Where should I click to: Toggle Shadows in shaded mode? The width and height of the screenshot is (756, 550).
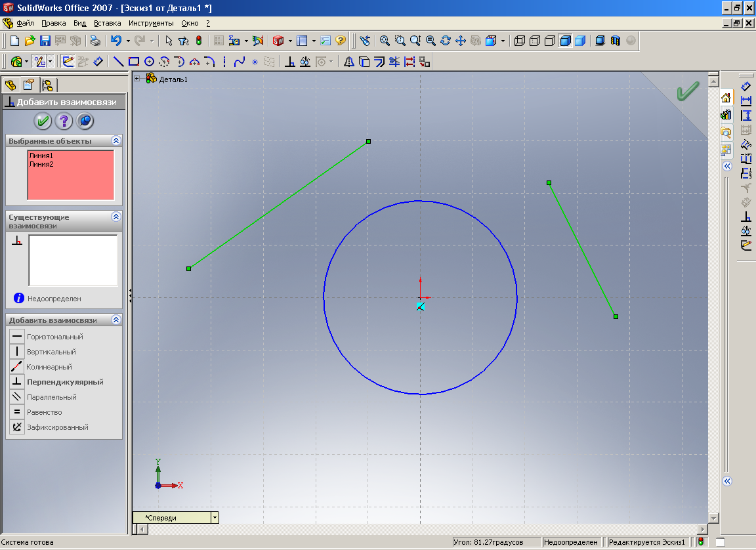pyautogui.click(x=600, y=41)
